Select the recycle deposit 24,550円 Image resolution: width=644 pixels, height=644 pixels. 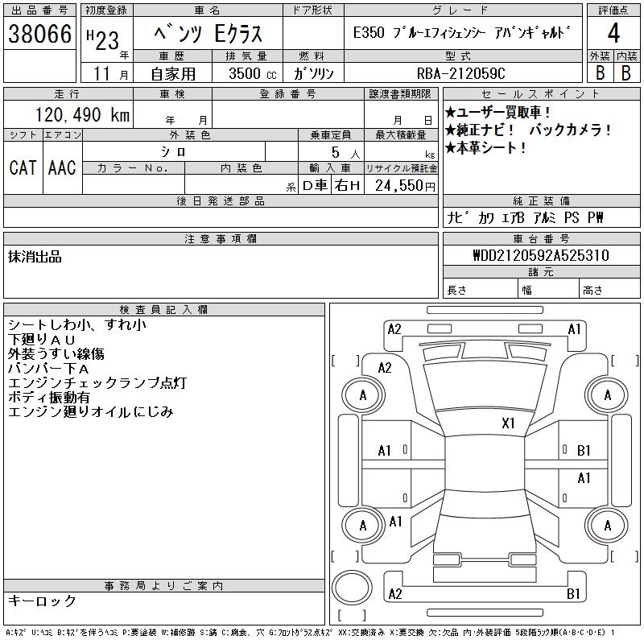(x=405, y=186)
